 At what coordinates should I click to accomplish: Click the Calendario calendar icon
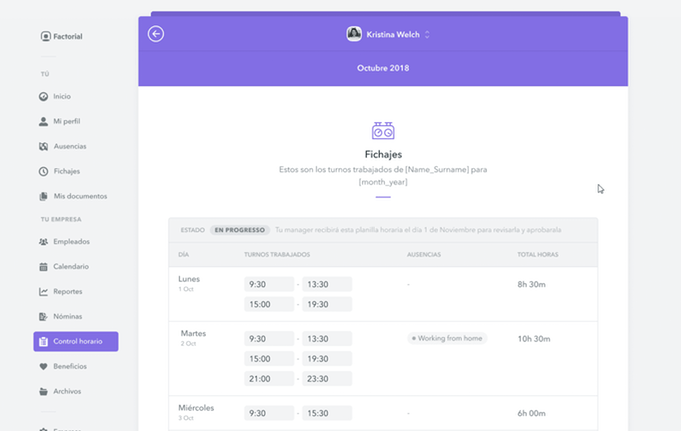(43, 267)
